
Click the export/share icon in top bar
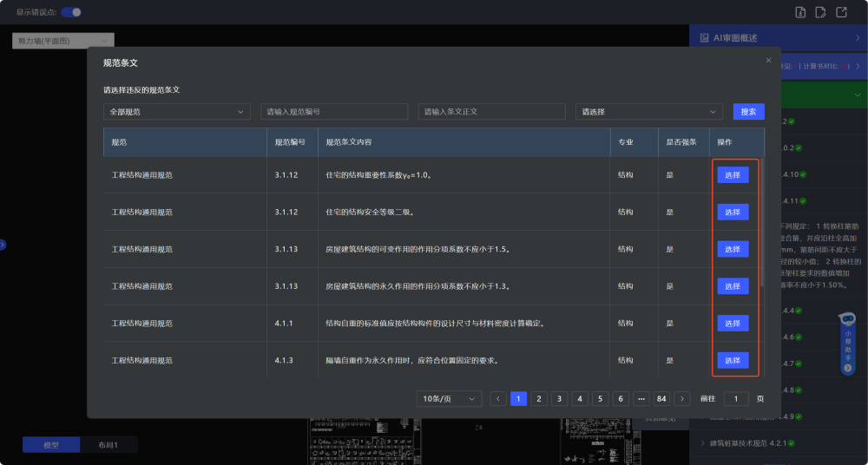pyautogui.click(x=841, y=12)
